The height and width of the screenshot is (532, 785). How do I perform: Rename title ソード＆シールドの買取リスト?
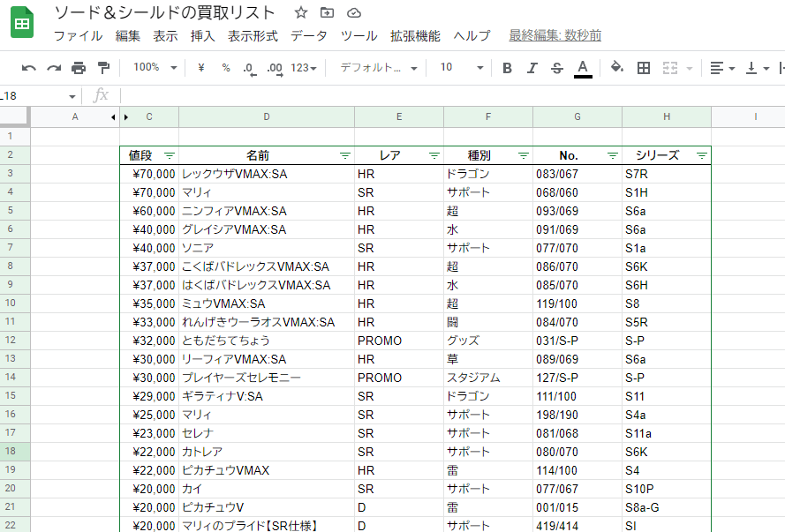point(165,12)
